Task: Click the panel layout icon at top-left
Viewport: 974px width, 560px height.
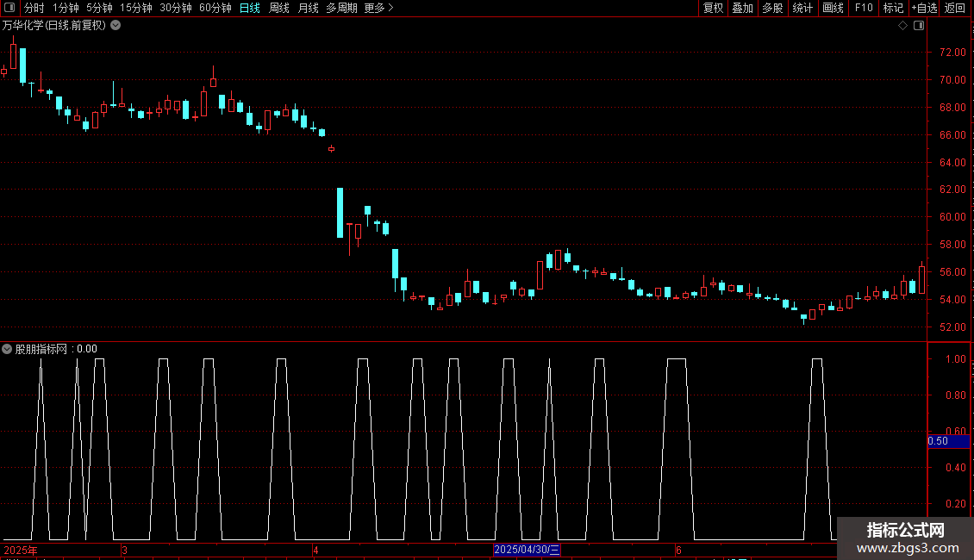Action: 9,8
